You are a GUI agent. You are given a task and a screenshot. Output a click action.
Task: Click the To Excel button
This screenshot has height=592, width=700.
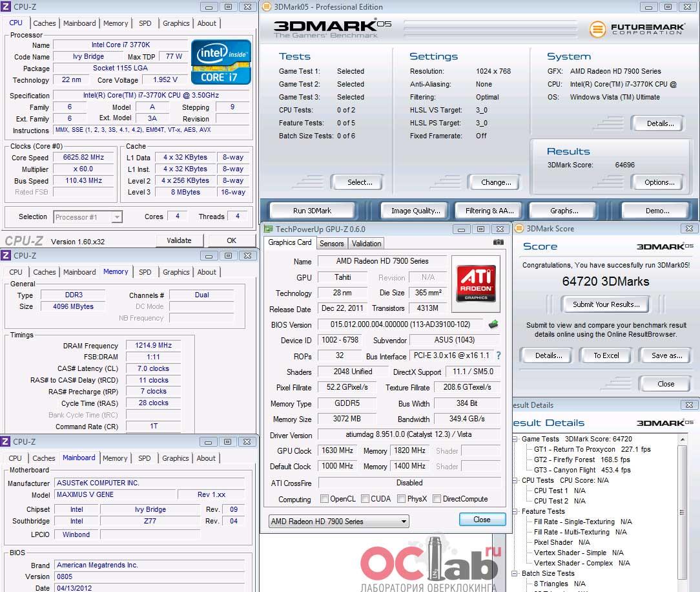pyautogui.click(x=606, y=355)
